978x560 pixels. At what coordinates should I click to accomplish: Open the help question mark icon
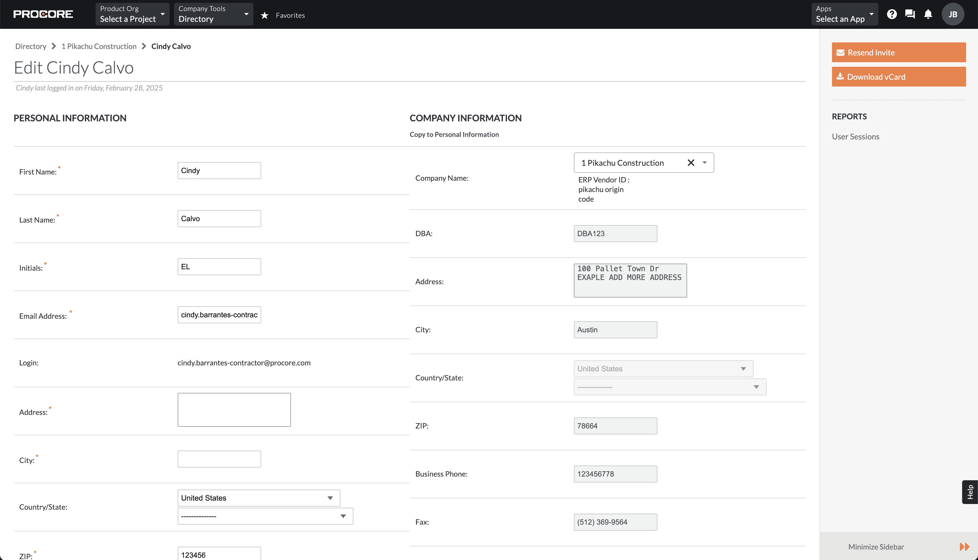click(892, 14)
